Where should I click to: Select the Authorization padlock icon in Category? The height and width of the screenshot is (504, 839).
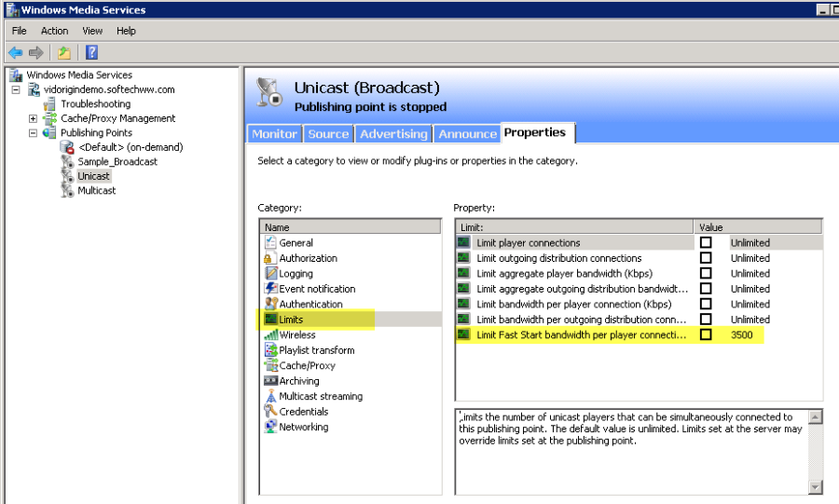point(271,258)
